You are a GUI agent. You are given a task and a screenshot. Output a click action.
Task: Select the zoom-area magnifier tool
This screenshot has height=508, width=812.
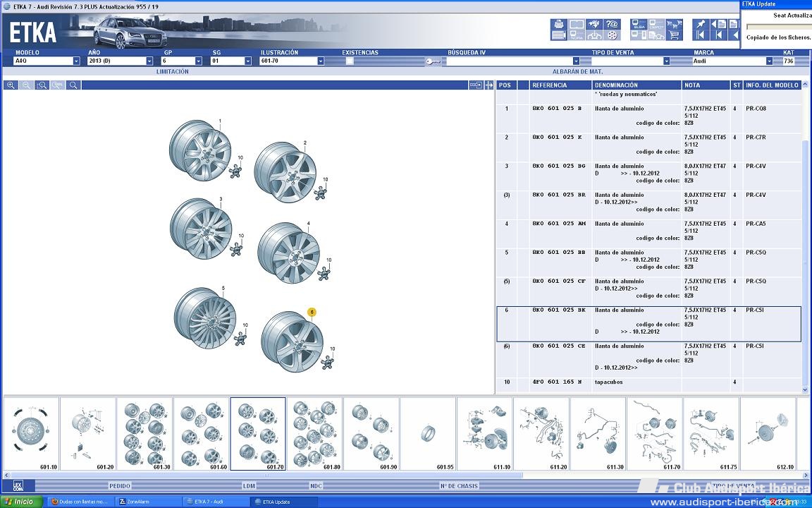coord(42,85)
